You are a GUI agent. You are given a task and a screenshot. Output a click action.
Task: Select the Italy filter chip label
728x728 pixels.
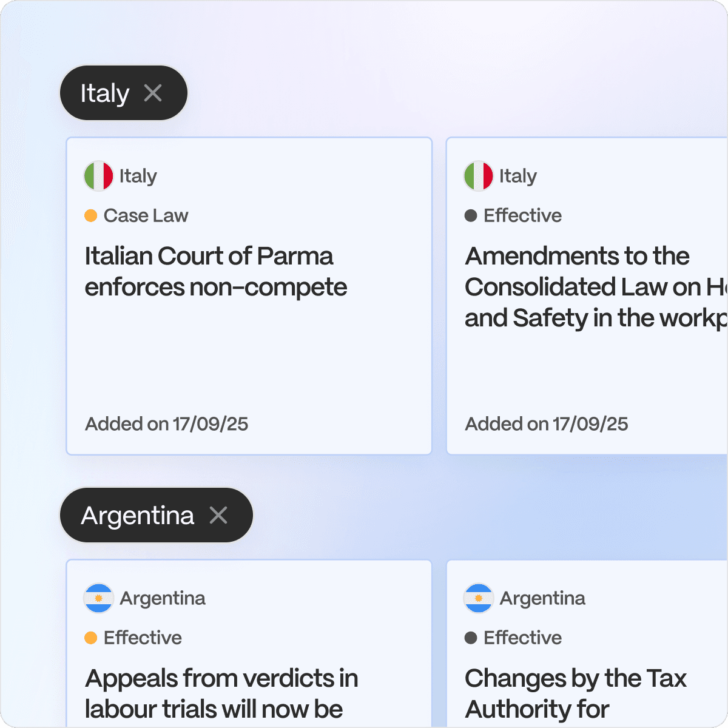coord(106,93)
